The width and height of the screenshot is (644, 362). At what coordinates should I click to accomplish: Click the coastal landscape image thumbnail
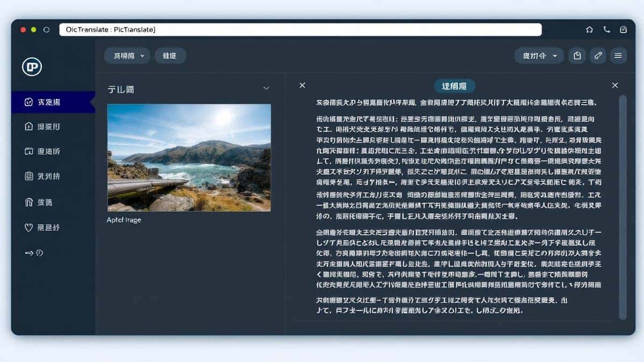point(189,158)
